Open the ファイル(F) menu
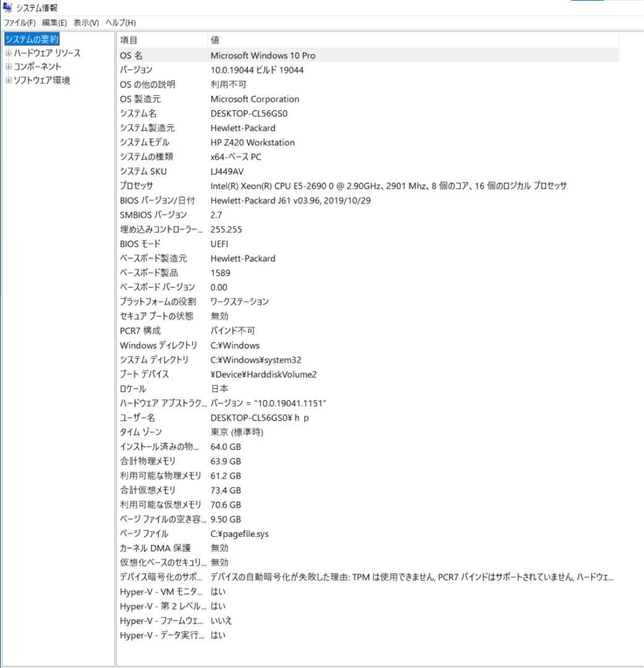The image size is (644, 668). 19,23
